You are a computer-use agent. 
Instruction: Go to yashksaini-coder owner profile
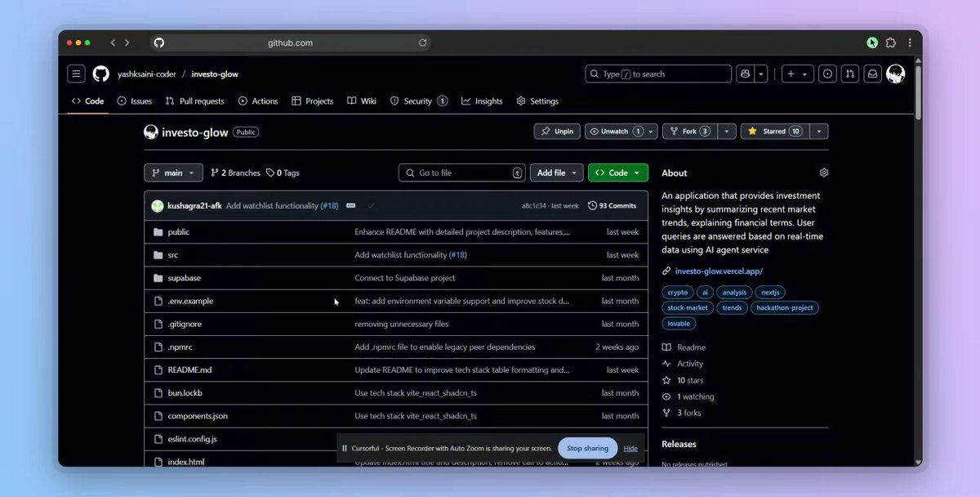coord(147,74)
